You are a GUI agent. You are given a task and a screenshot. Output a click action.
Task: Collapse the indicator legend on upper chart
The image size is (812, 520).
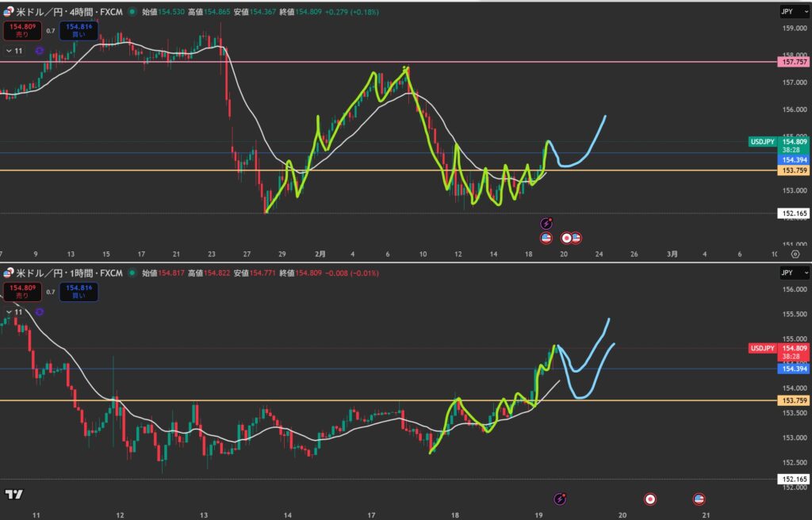click(x=14, y=51)
